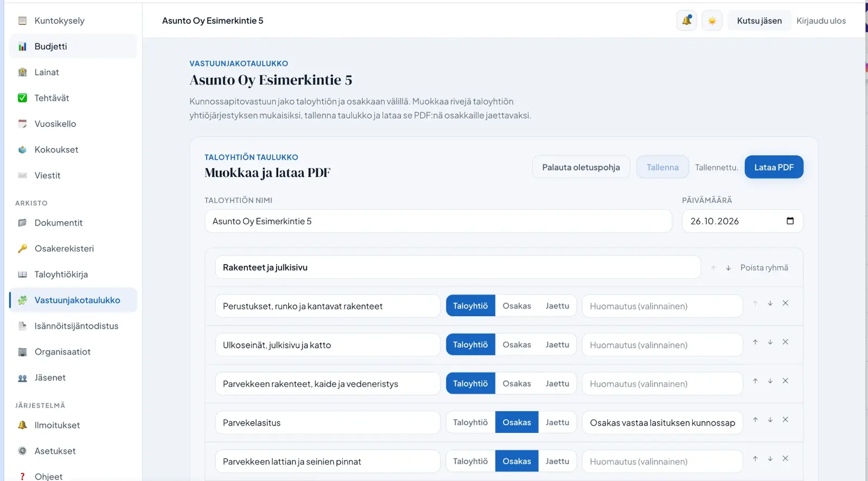The height and width of the screenshot is (481, 868).
Task: Set Parvekkeen lattian row to Taloyhtiö
Action: click(x=470, y=461)
